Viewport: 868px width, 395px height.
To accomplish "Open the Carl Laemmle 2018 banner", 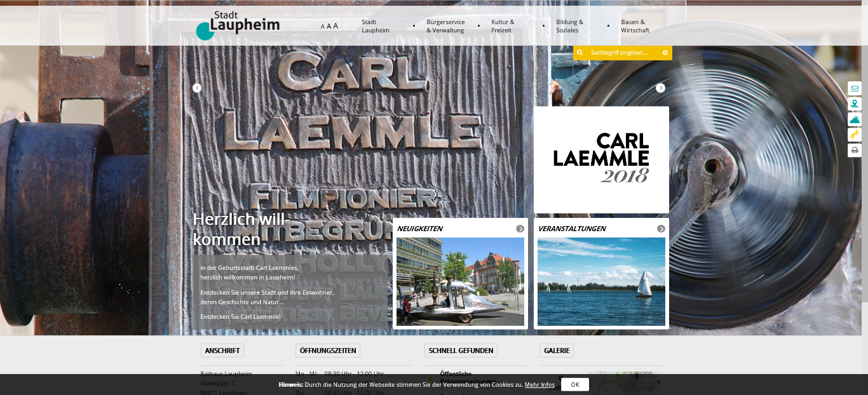I will (x=601, y=159).
